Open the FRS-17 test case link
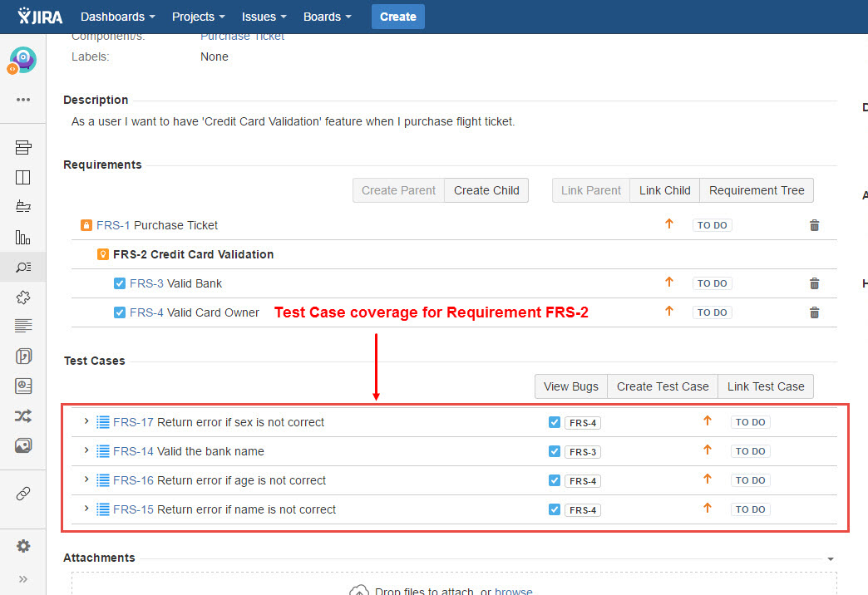868x595 pixels. click(133, 422)
